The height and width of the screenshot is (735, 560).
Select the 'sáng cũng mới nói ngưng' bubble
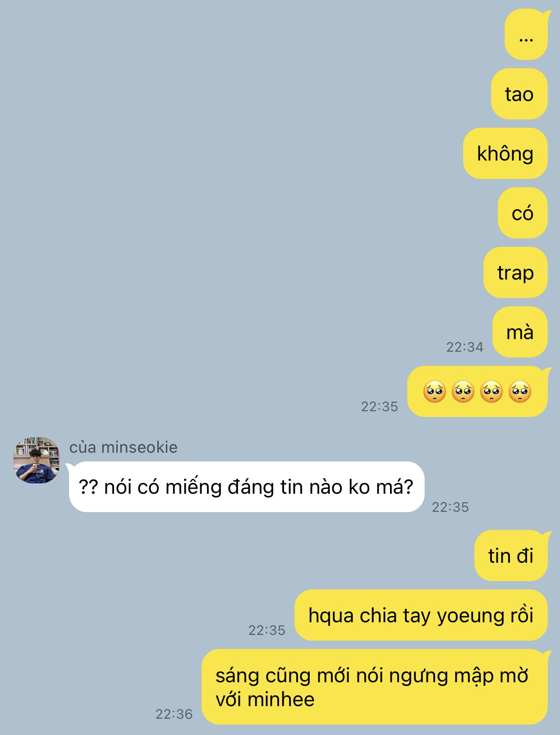pos(375,687)
